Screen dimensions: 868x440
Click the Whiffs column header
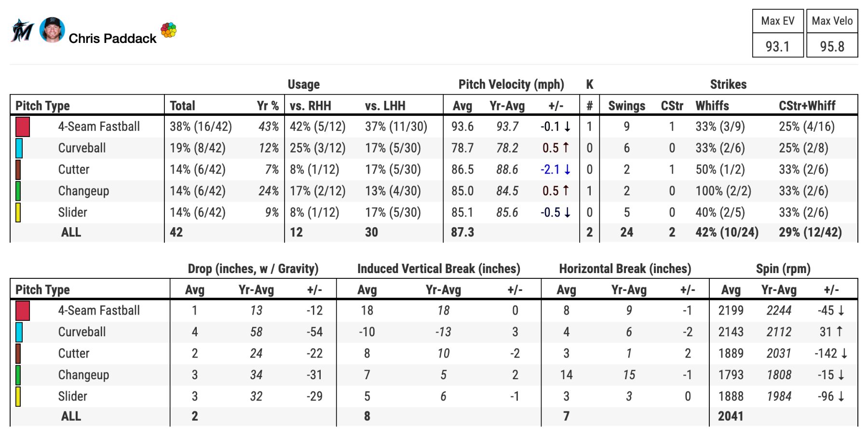pyautogui.click(x=712, y=106)
